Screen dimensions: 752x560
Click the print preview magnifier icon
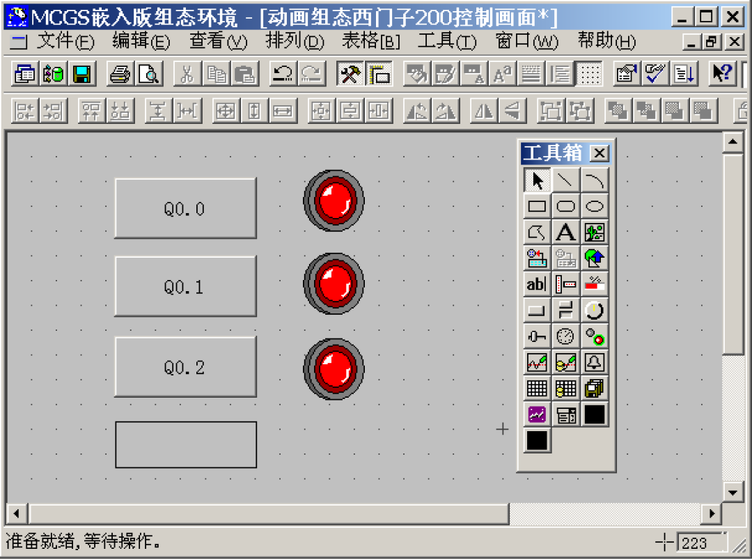pyautogui.click(x=149, y=74)
